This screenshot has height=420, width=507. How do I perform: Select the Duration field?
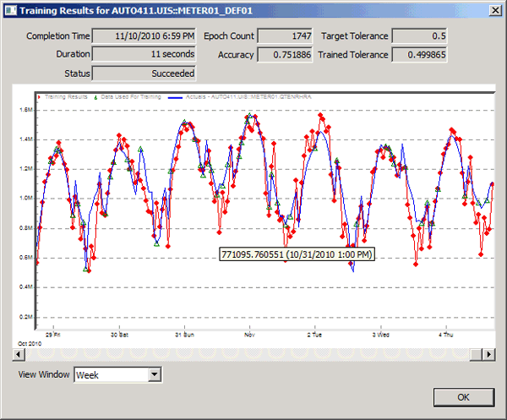click(144, 54)
